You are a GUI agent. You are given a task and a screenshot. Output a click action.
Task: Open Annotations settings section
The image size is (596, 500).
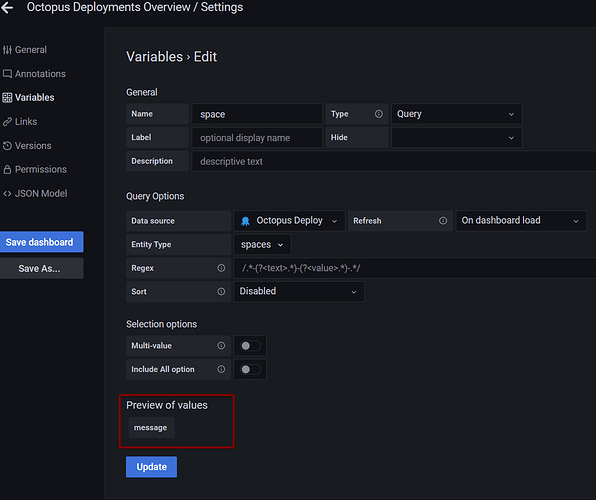click(34, 74)
